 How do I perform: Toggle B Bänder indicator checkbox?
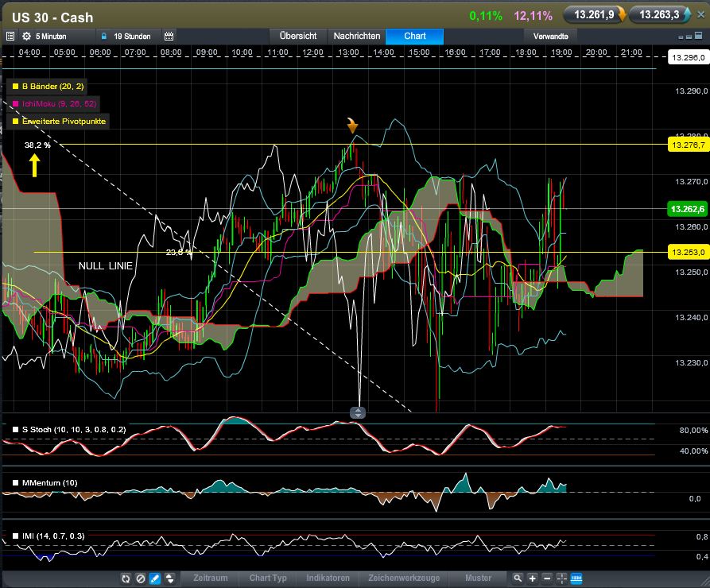click(x=15, y=86)
